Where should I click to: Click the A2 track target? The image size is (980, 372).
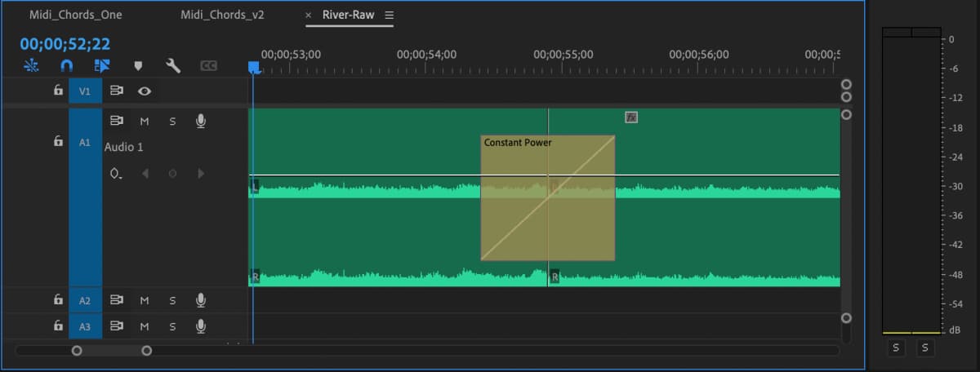click(85, 300)
